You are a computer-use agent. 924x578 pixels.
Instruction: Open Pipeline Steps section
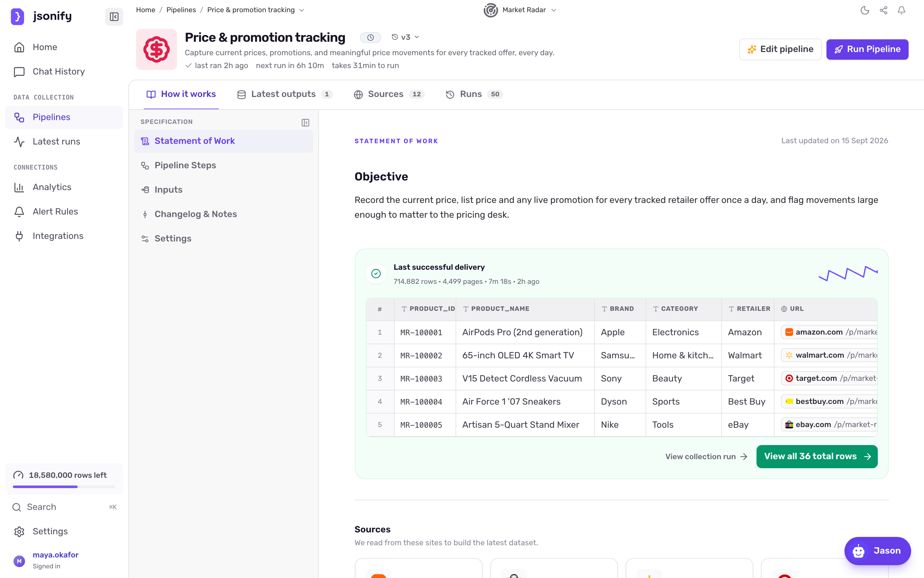click(x=223, y=165)
